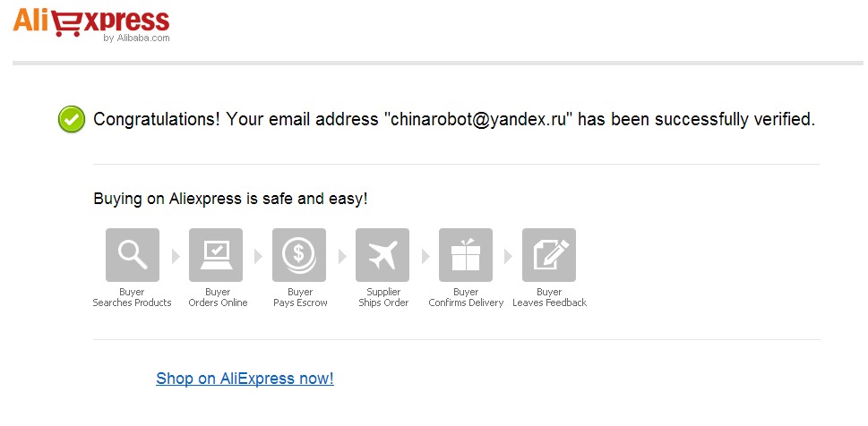Select the pencil Leaves Feedback icon
Screen dimensions: 868x426
[549, 255]
